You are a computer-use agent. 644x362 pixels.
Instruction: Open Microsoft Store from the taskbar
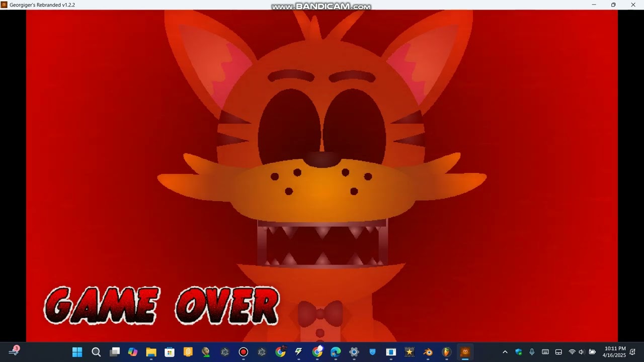(x=170, y=352)
